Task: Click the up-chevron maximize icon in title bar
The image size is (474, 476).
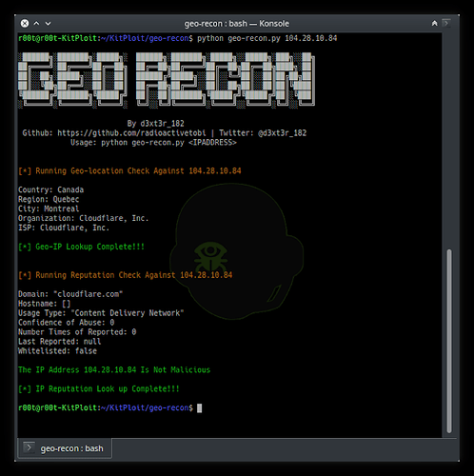Action: [36, 24]
